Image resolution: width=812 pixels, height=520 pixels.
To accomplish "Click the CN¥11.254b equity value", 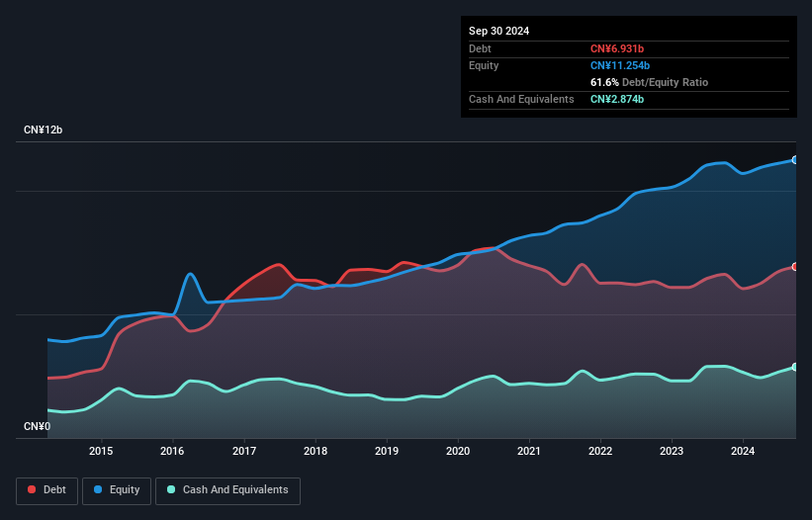I will point(620,65).
